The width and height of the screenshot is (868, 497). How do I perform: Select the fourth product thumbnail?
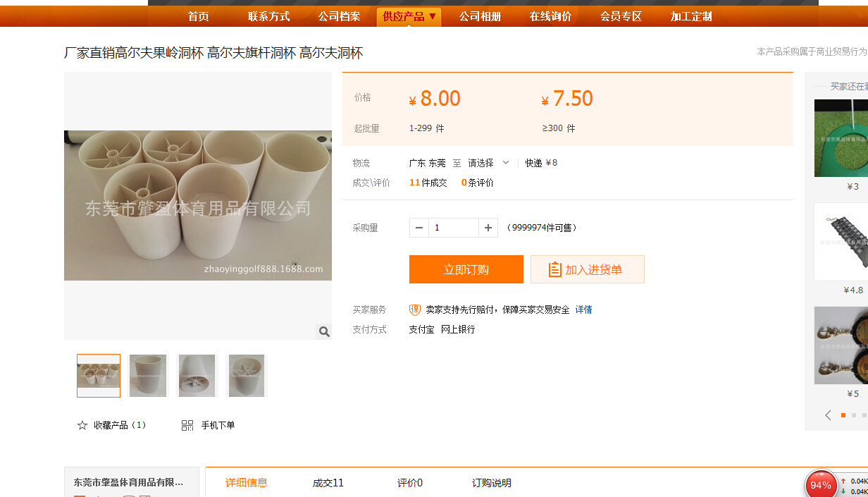[247, 376]
